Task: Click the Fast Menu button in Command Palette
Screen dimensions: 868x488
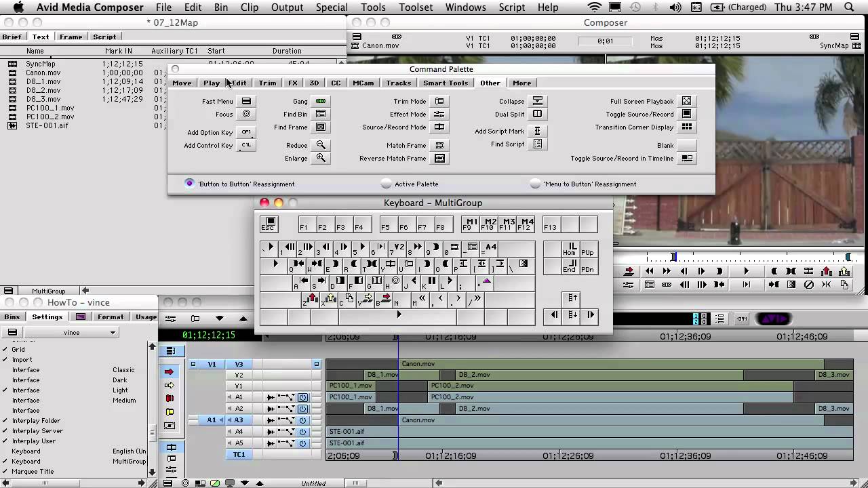Action: pyautogui.click(x=247, y=101)
